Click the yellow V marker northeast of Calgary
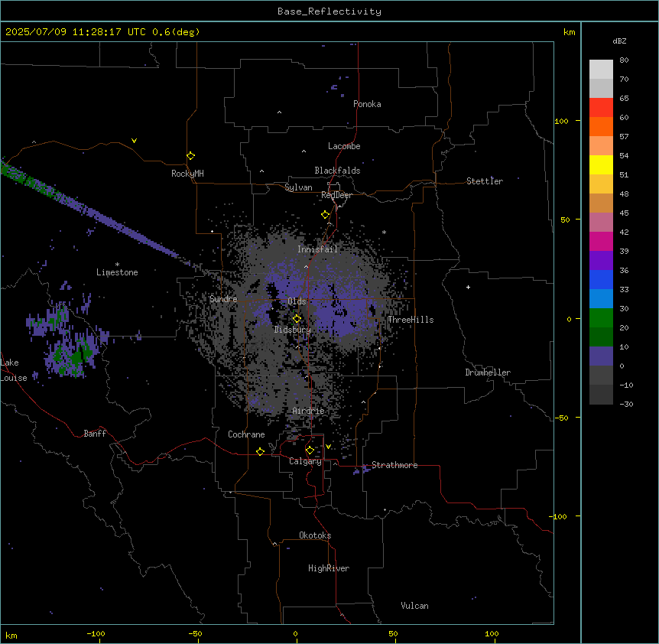Screen dimensions: 659x644 [328, 447]
